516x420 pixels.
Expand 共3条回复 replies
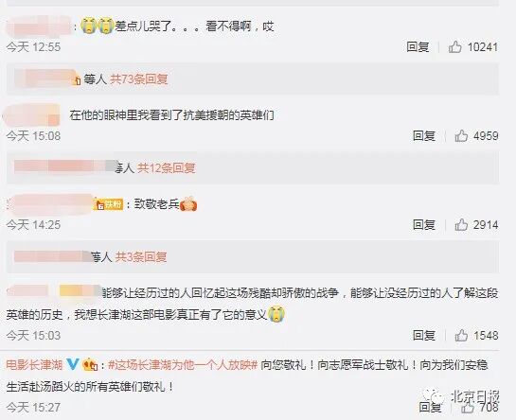141,257
